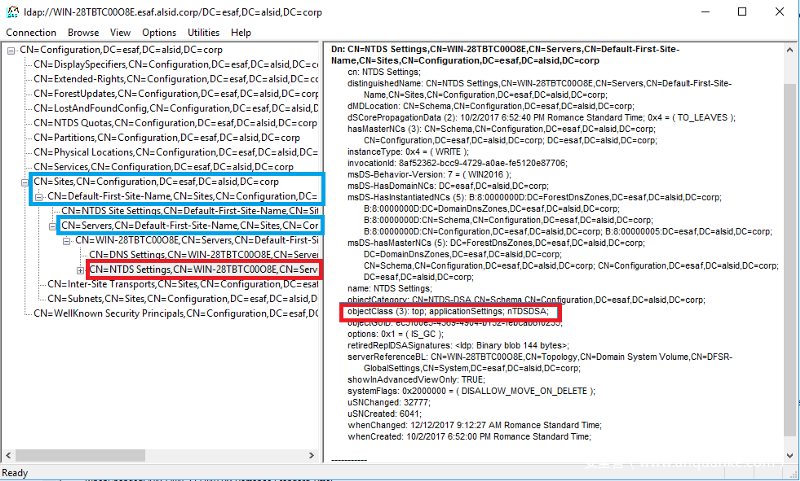The image size is (800, 481).
Task: Collapse the root CN=Configuration tree node
Action: 9,50
